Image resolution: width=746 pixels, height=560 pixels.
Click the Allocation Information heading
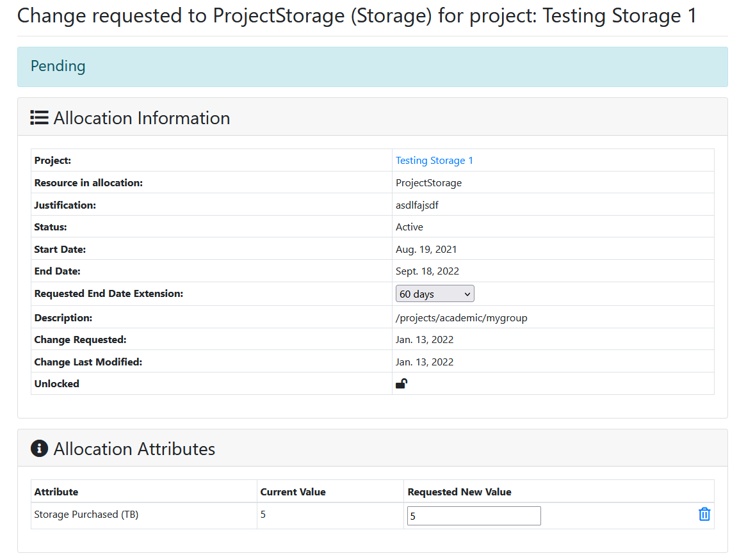[142, 118]
